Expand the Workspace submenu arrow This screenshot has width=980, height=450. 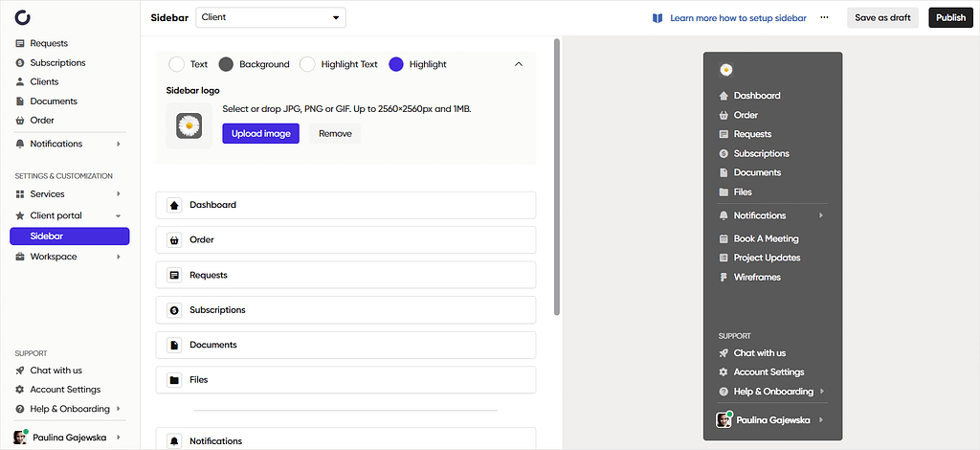pyautogui.click(x=119, y=257)
